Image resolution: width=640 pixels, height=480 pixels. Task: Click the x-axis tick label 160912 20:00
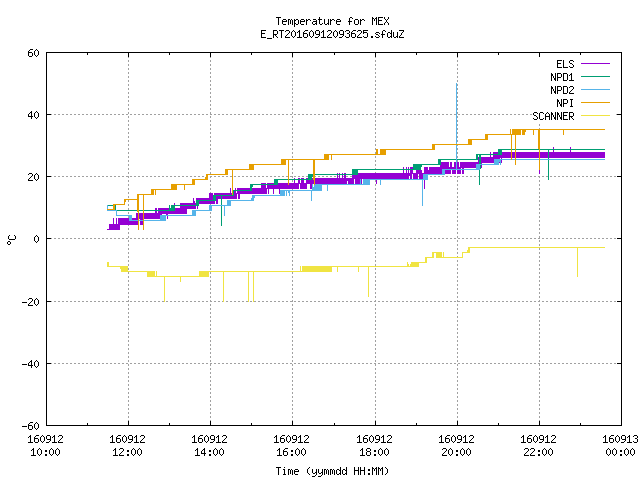[x=456, y=446]
